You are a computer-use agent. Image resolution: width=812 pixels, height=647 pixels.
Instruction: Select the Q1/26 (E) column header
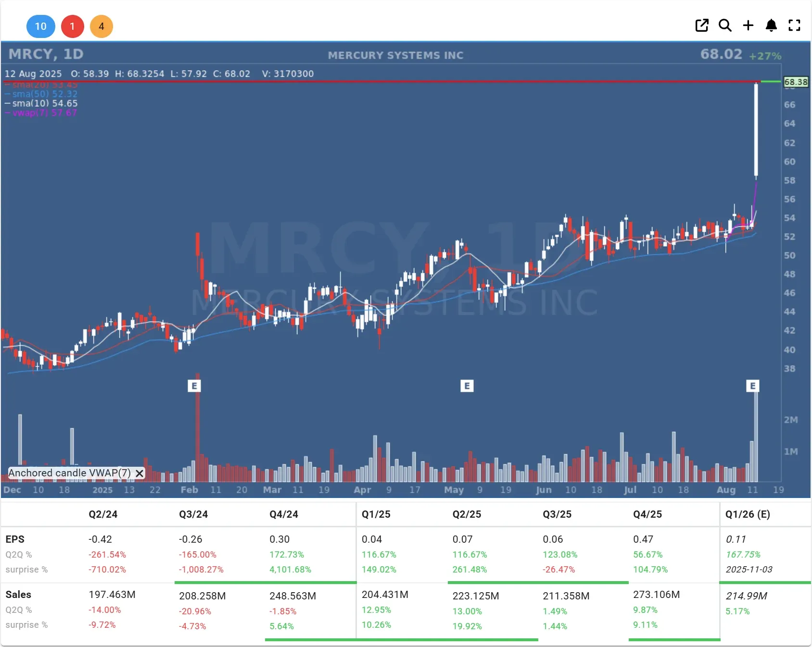[748, 514]
